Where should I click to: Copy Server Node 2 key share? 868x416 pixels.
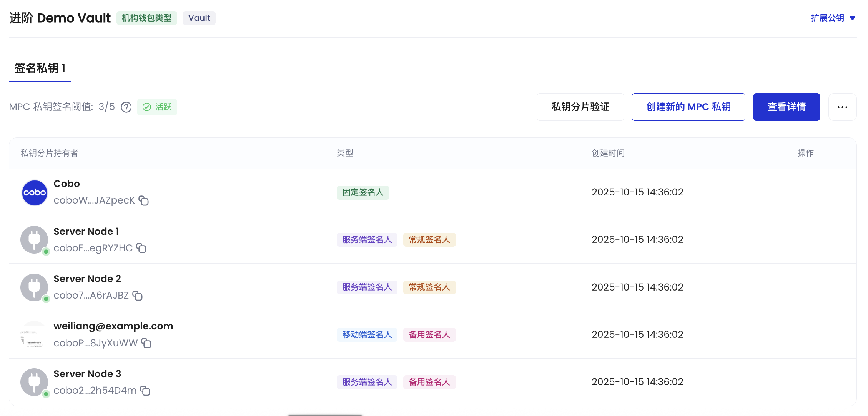(x=138, y=296)
